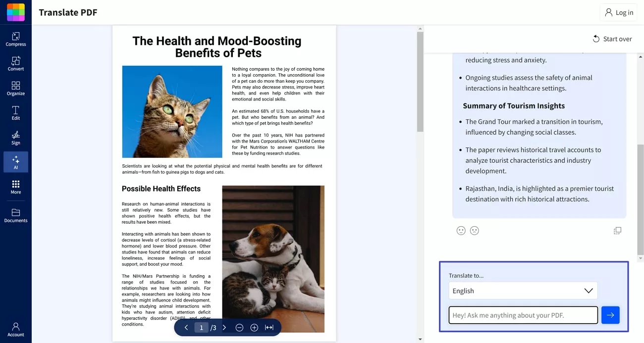Open the Organize pages tool
The height and width of the screenshot is (343, 644).
pos(16,88)
